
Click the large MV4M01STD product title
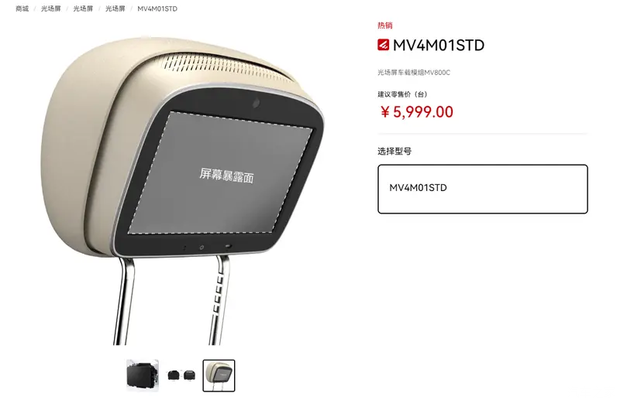pos(439,45)
